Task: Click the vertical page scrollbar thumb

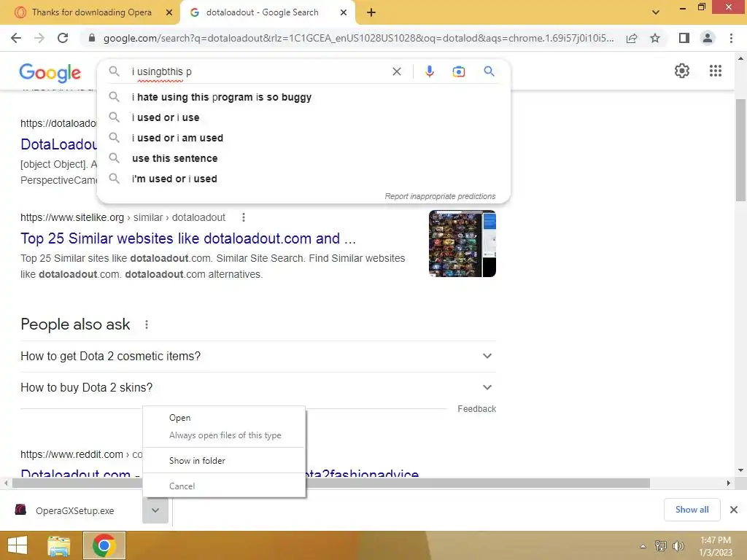Action: [x=740, y=150]
